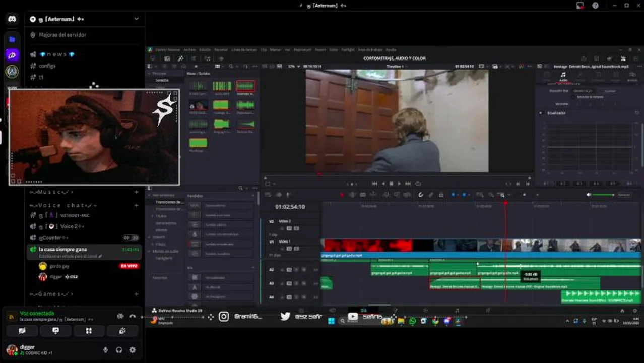Mute monitoring with the speaker icon
This screenshot has width=644, height=363.
coord(588,195)
